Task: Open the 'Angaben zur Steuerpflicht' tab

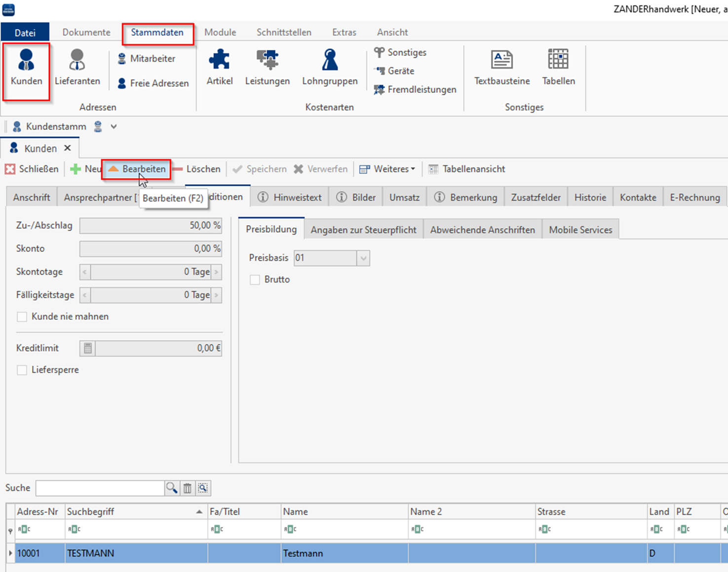Action: point(363,230)
